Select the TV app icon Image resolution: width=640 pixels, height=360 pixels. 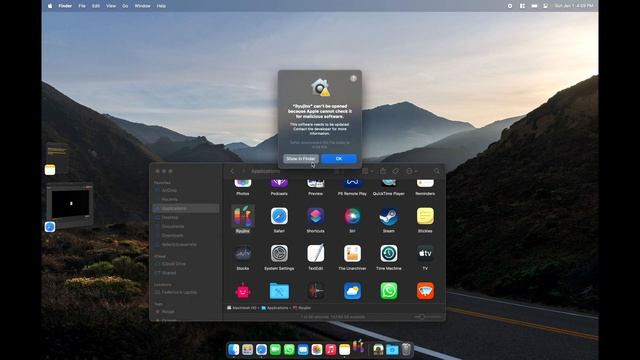pos(425,253)
